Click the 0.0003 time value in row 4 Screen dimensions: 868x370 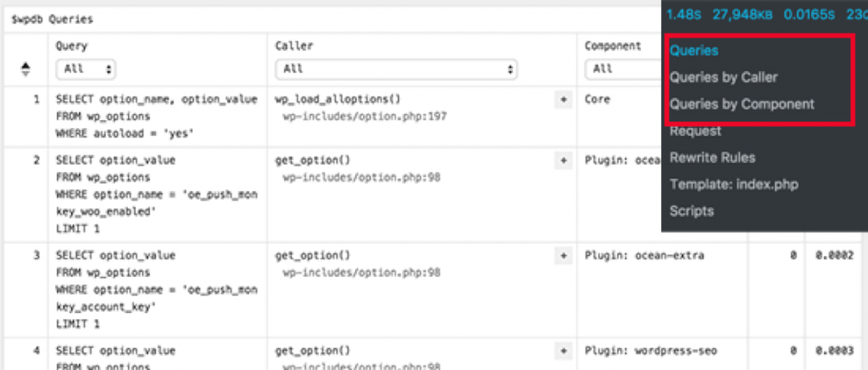coord(834,351)
